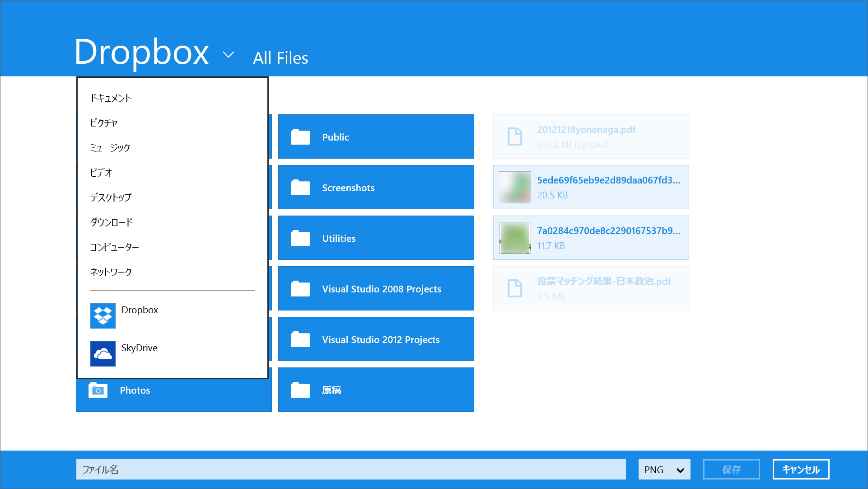Viewport: 868px width, 489px height.
Task: Expand the Dropbox location chevron
Action: point(228,55)
